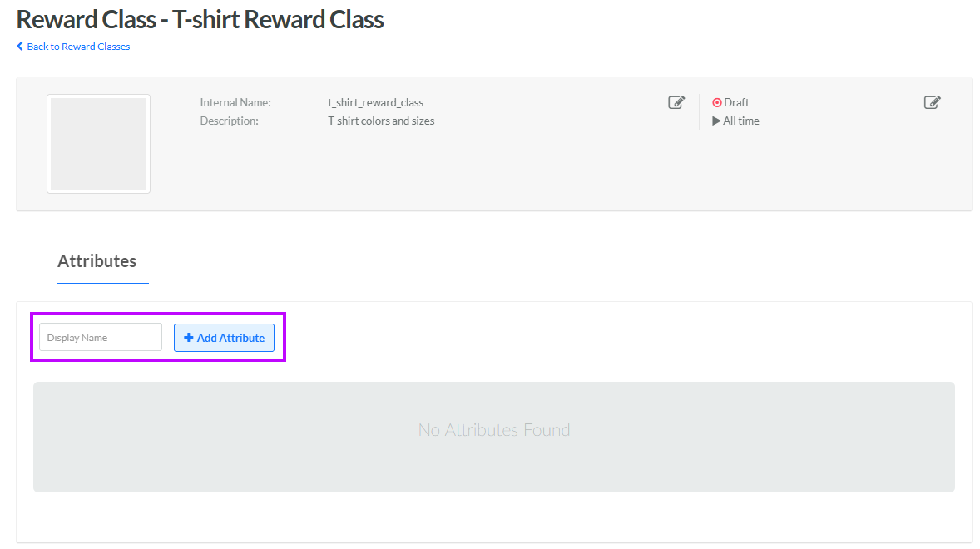Screen dimensions: 980x549
Task: Open the Attributes tab
Action: pyautogui.click(x=97, y=261)
